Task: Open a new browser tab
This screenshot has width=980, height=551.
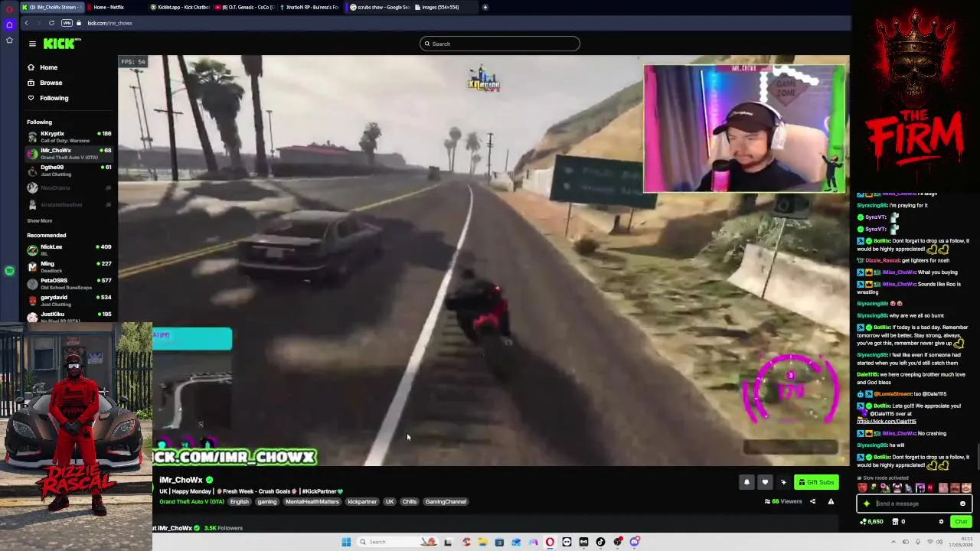Action: (x=485, y=7)
